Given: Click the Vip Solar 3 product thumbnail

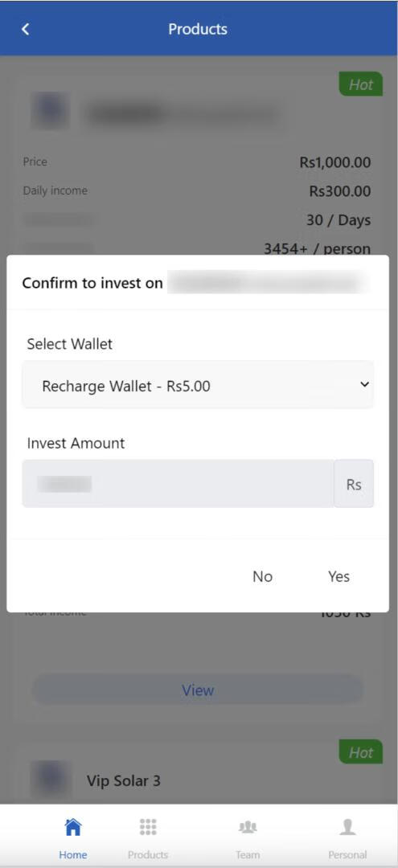Looking at the screenshot, I should pos(51,780).
